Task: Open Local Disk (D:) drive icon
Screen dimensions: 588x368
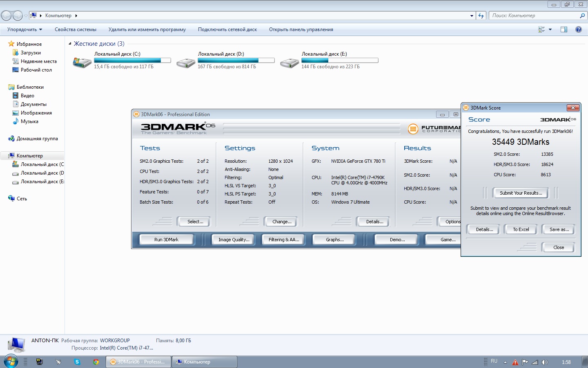Action: point(186,62)
